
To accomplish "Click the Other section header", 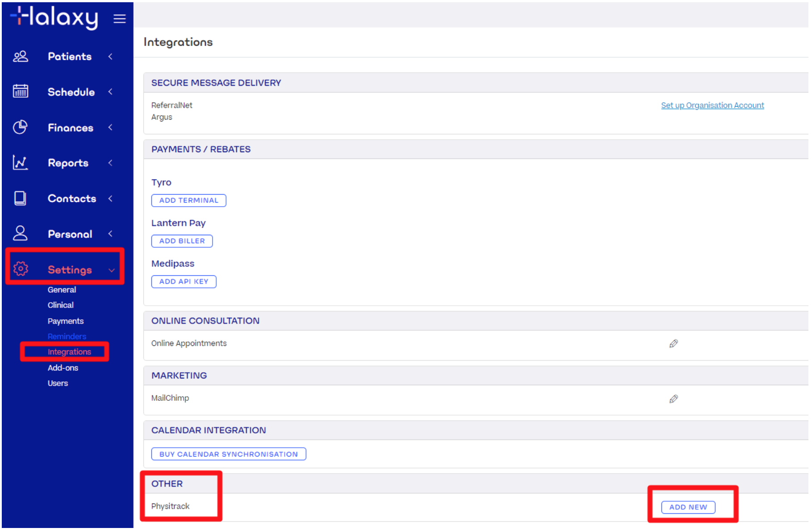I will [x=167, y=484].
